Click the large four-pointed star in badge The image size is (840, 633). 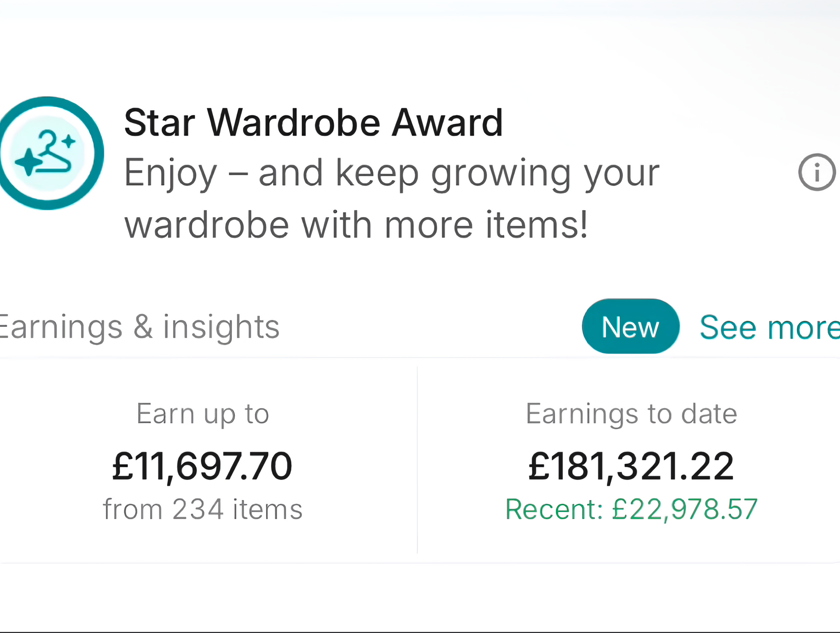click(28, 162)
